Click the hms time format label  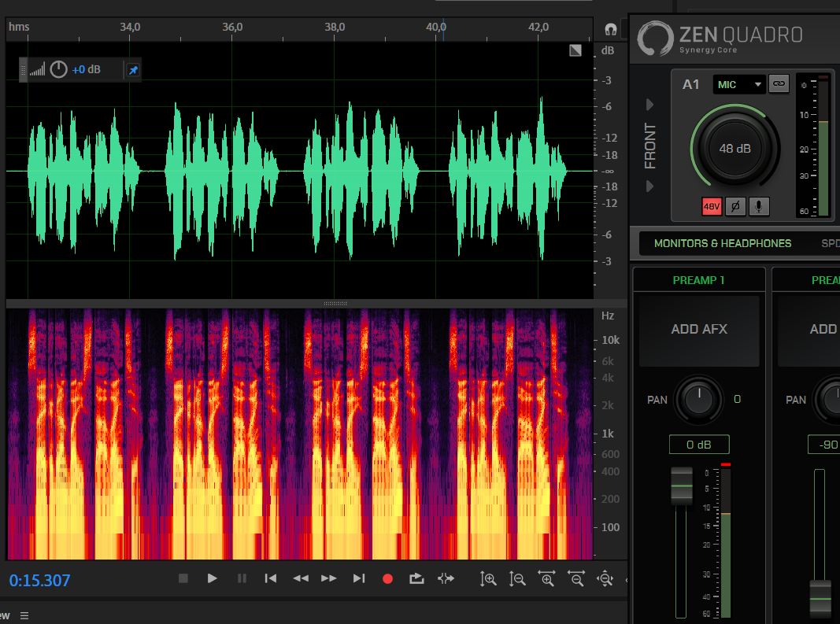[x=19, y=27]
